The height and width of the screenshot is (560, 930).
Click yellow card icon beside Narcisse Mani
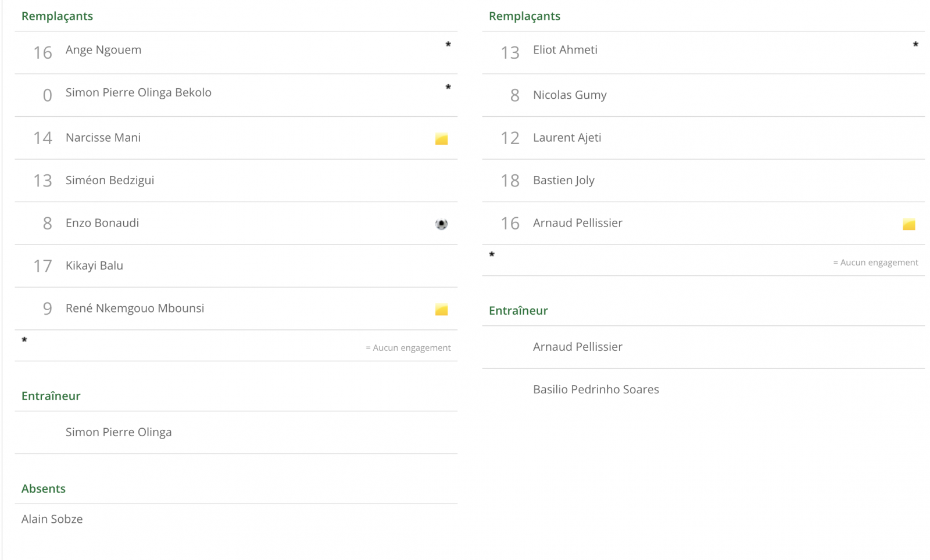coord(441,139)
